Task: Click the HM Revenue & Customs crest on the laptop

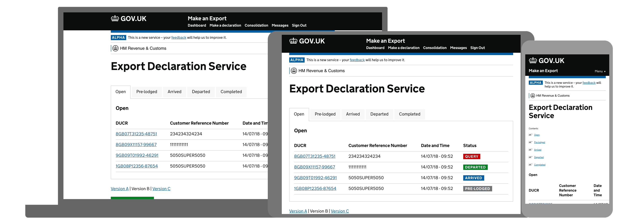Action: [x=116, y=48]
